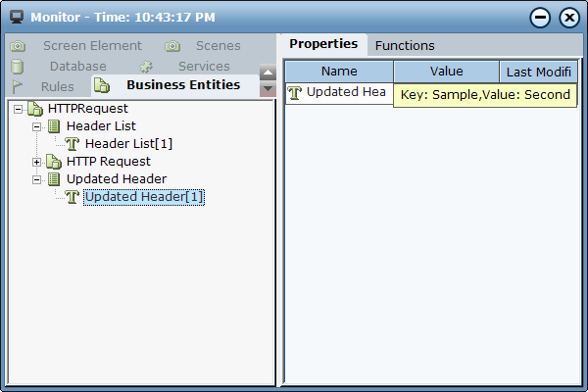Viewport: 588px width, 392px height.
Task: Click the HTTPRequest entity folder icon
Action: pyautogui.click(x=34, y=109)
